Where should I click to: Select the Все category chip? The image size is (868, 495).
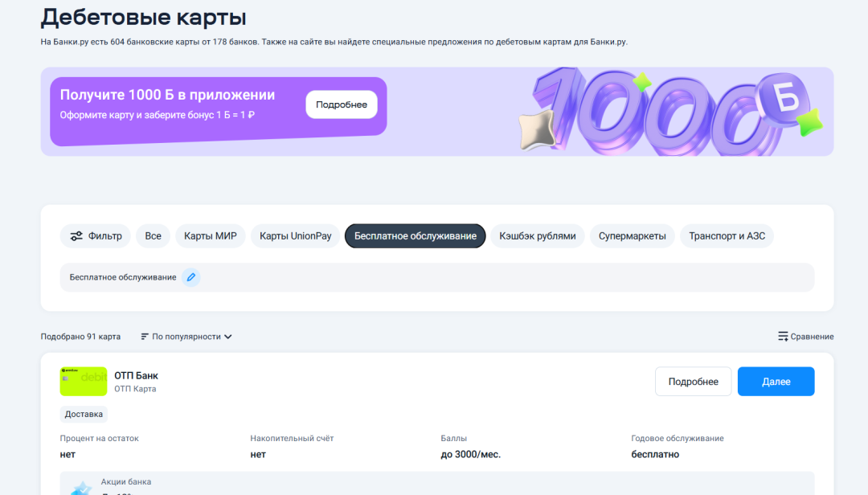(x=154, y=236)
